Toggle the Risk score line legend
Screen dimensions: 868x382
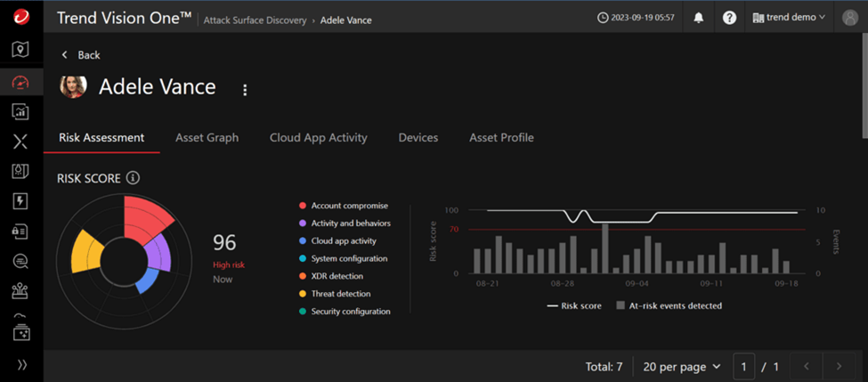573,305
